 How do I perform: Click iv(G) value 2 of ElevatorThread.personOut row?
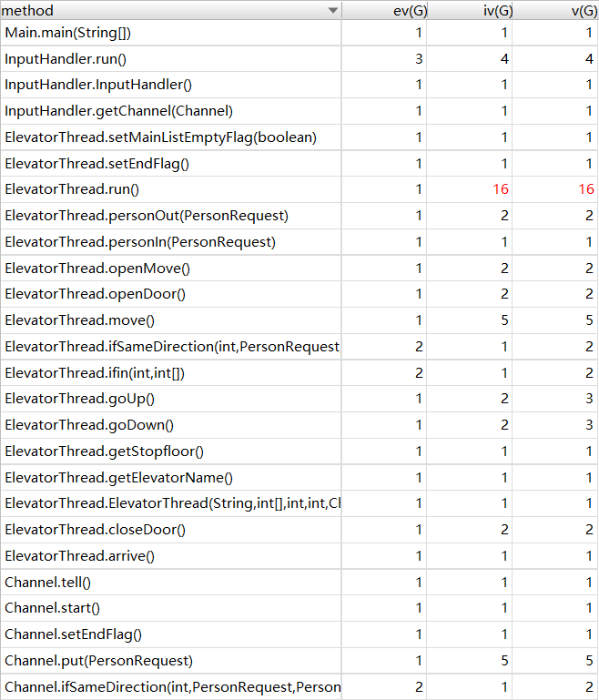(x=504, y=216)
